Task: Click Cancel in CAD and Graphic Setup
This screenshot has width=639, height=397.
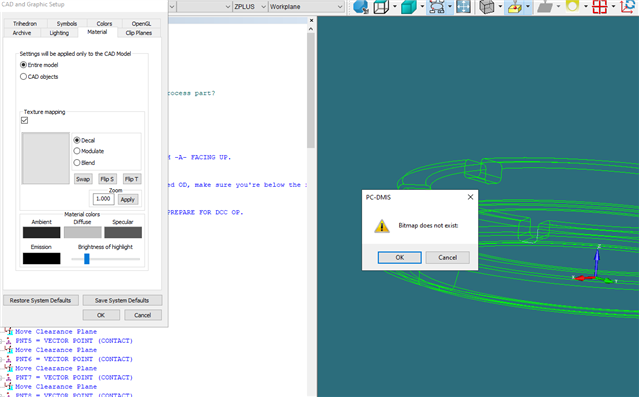Action: 143,315
